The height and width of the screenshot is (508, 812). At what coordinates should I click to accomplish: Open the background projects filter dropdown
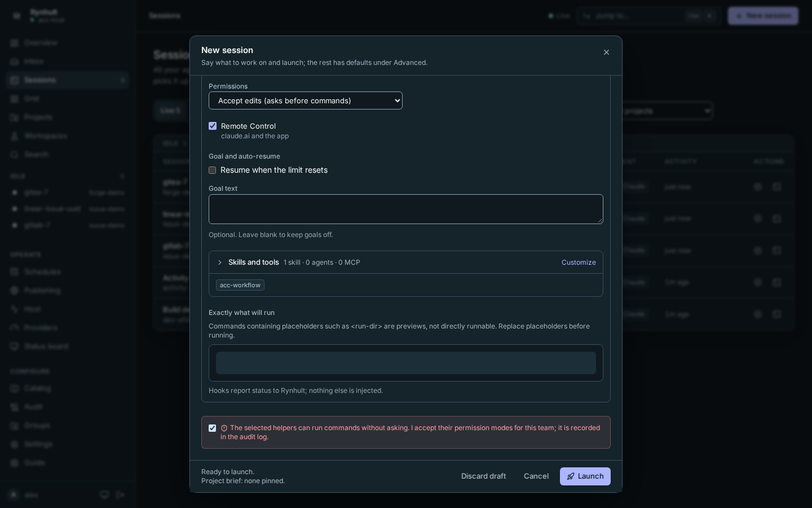668,111
